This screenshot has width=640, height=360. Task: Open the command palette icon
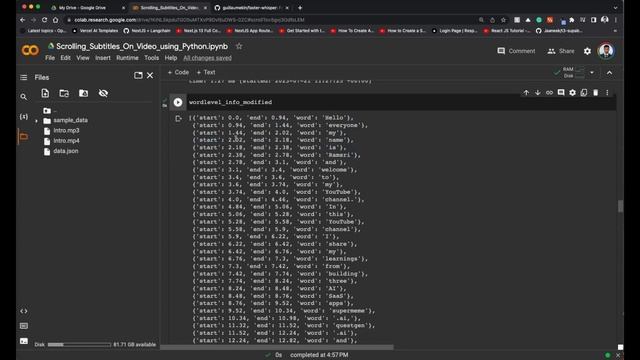pyautogui.click(x=24, y=326)
